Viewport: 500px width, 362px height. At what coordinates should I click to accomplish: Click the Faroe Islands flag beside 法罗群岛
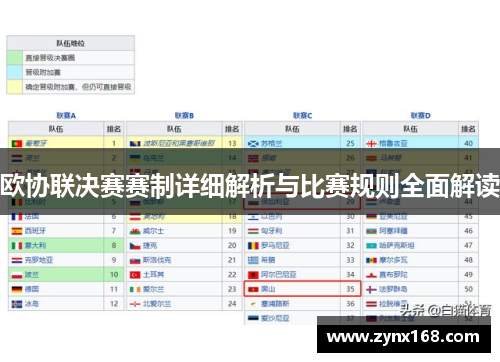(371, 289)
